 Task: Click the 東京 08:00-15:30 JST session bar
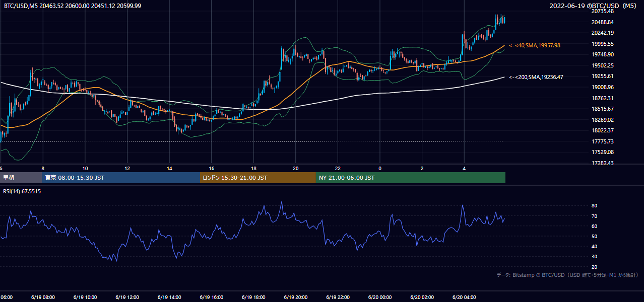click(121, 178)
